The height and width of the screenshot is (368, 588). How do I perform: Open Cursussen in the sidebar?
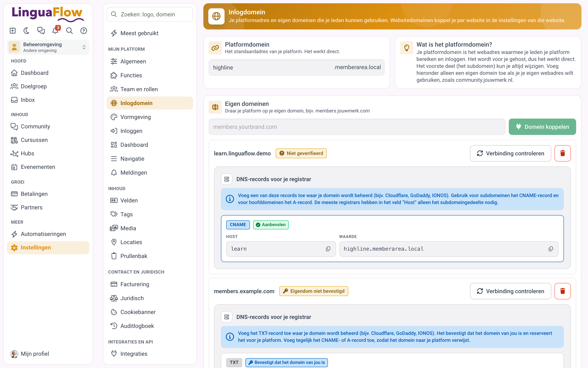click(x=48, y=140)
